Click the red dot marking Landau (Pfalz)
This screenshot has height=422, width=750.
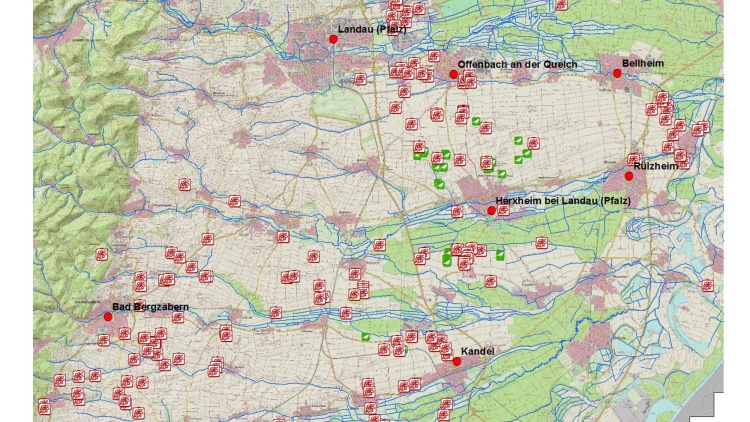[333, 39]
